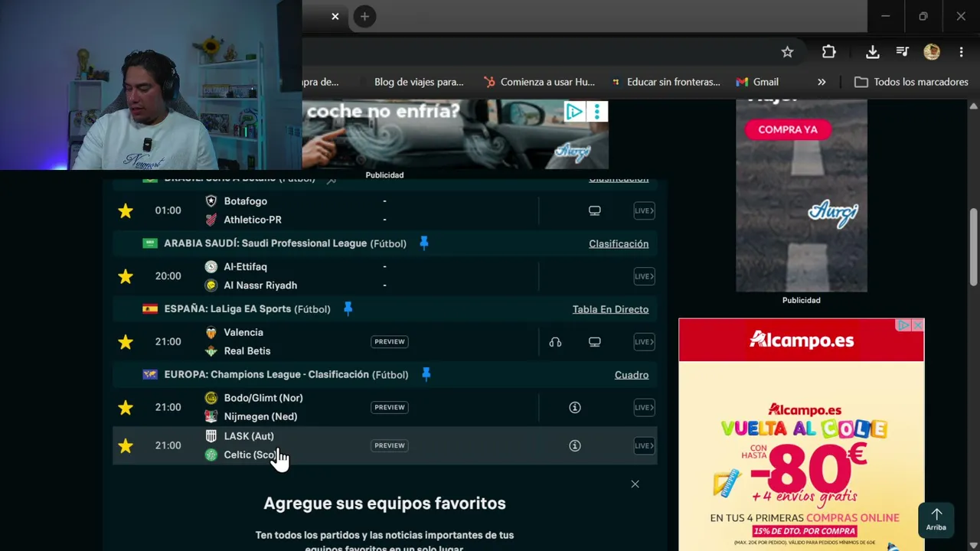Click audio headphones icon for Valencia match

click(x=555, y=342)
